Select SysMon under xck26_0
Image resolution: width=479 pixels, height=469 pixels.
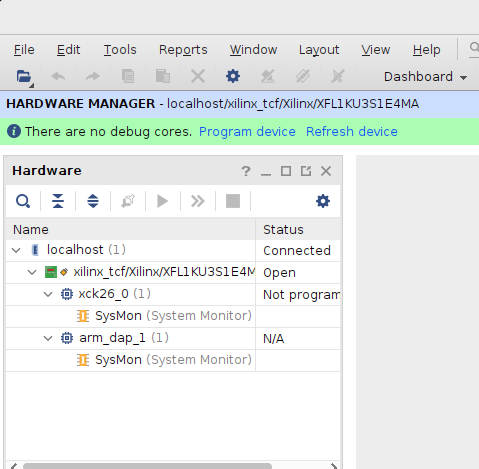173,316
